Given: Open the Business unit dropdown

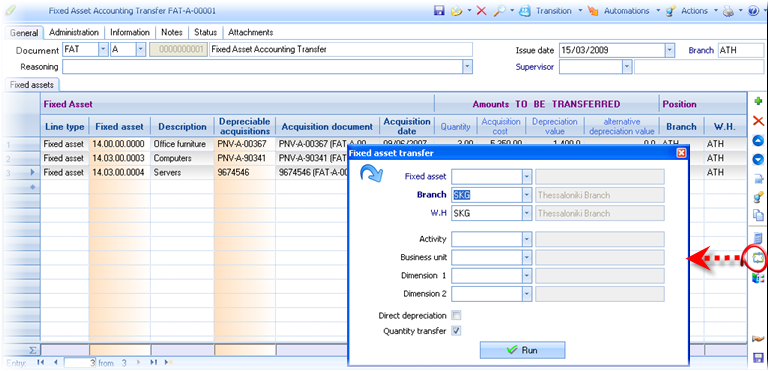Looking at the screenshot, I should 527,257.
